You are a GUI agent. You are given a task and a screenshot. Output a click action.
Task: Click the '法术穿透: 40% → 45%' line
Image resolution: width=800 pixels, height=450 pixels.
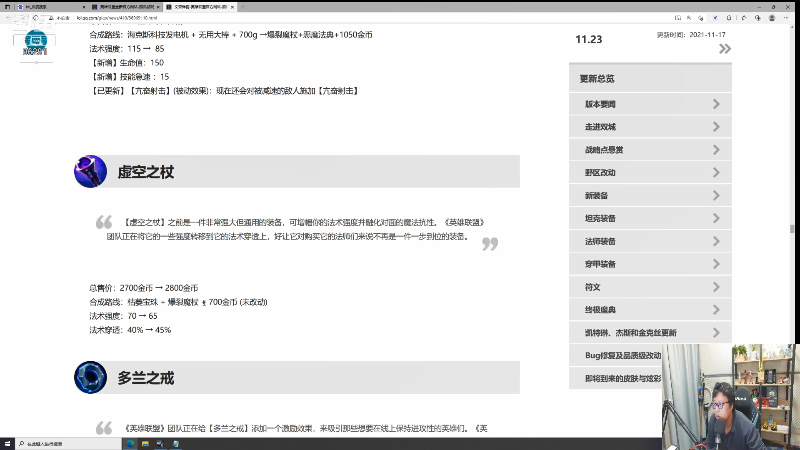pyautogui.click(x=130, y=330)
